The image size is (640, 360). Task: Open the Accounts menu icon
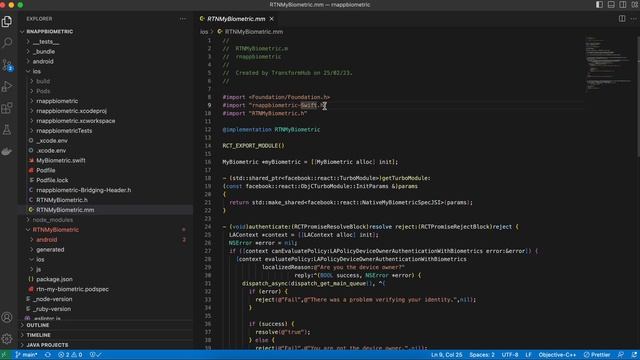coord(7,317)
